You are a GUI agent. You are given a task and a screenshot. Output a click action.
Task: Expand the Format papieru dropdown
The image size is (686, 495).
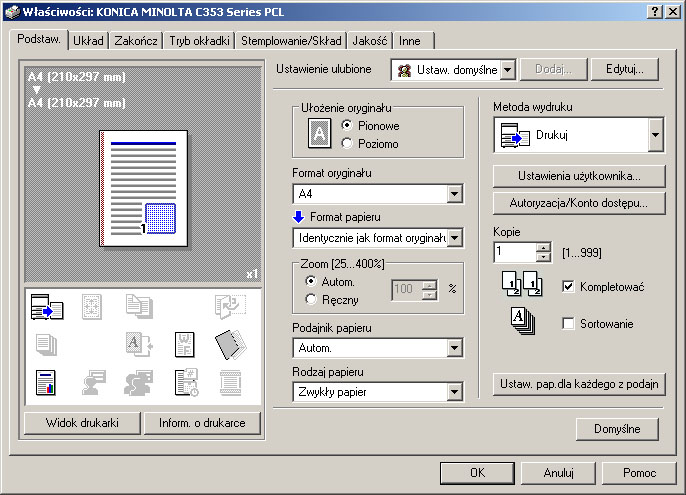coord(454,238)
